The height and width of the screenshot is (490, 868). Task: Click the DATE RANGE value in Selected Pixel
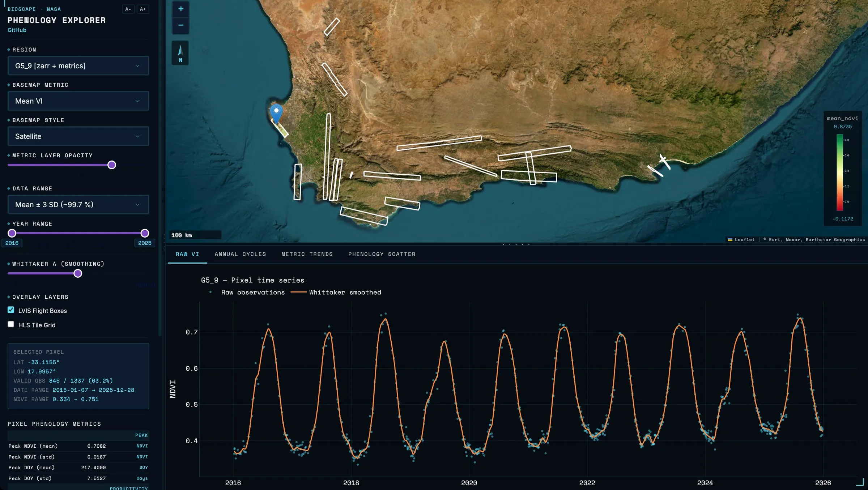pyautogui.click(x=93, y=390)
